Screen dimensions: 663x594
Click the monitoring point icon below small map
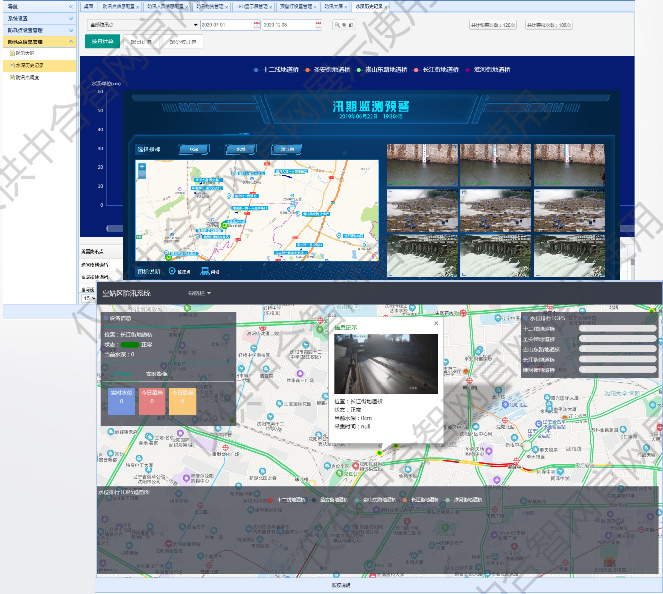172,271
